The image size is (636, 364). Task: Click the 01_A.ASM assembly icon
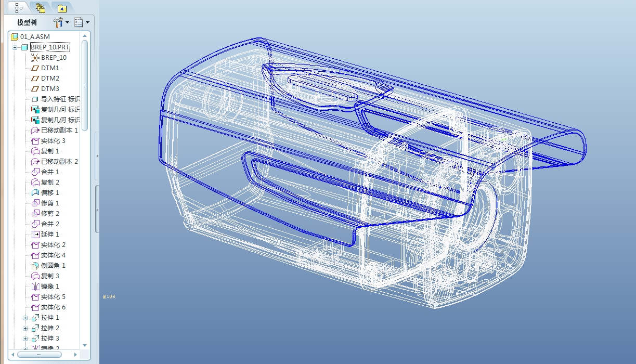15,37
